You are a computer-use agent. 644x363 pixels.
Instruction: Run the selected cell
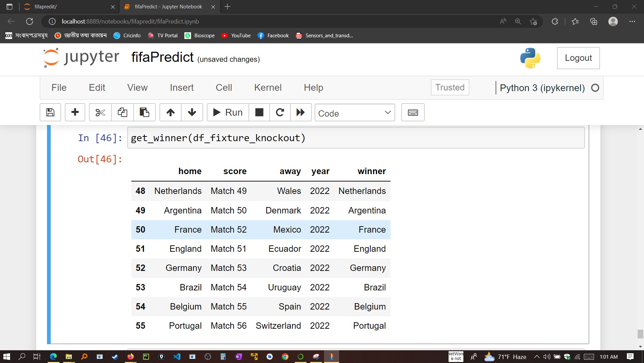coord(227,112)
